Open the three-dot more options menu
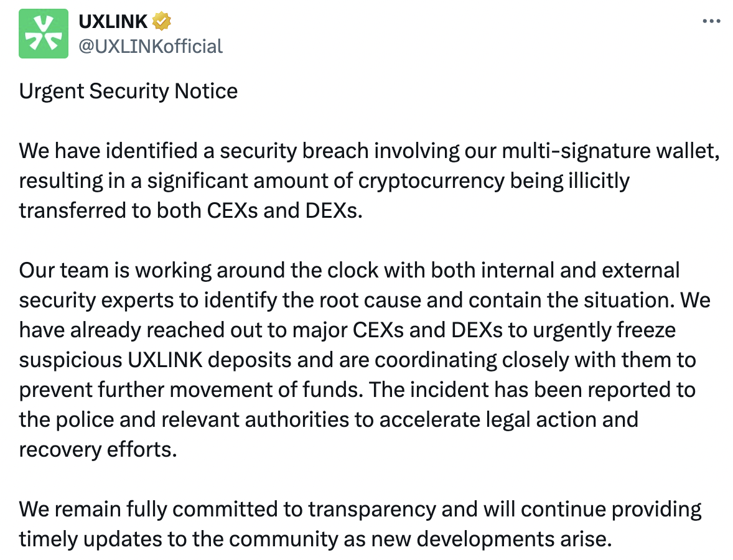The width and height of the screenshot is (733, 560). [711, 21]
